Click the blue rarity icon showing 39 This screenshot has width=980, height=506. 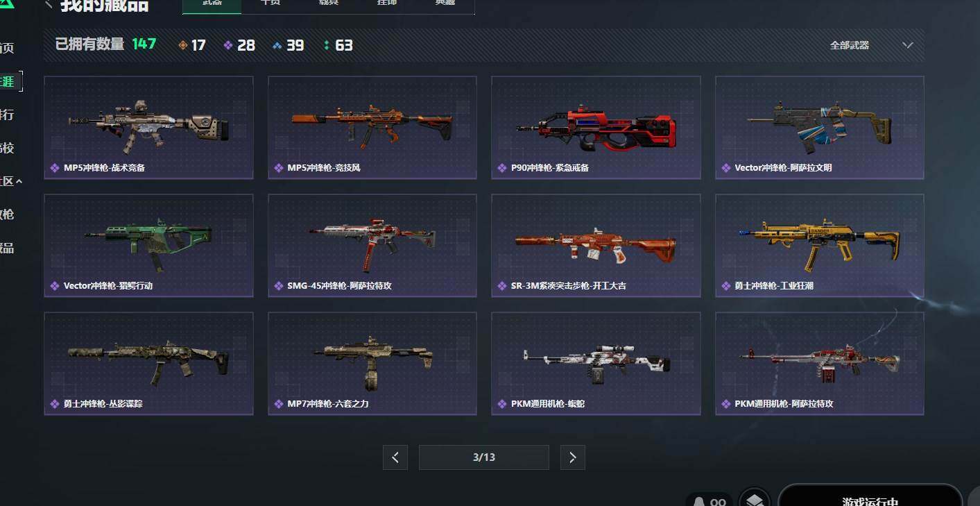277,45
